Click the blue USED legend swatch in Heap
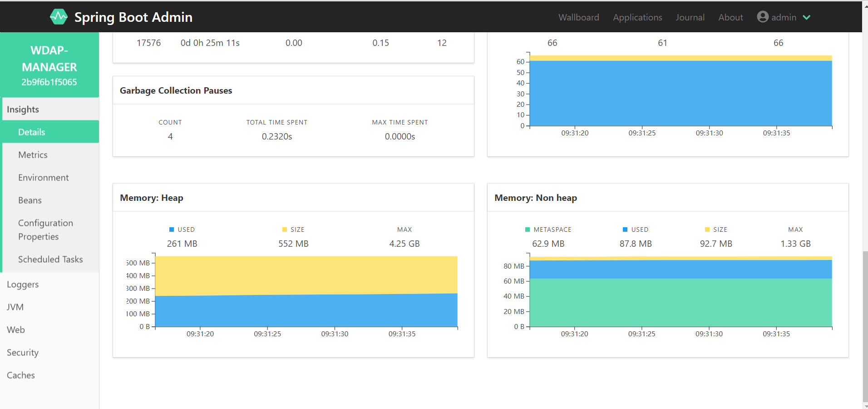This screenshot has width=868, height=409. [x=172, y=229]
